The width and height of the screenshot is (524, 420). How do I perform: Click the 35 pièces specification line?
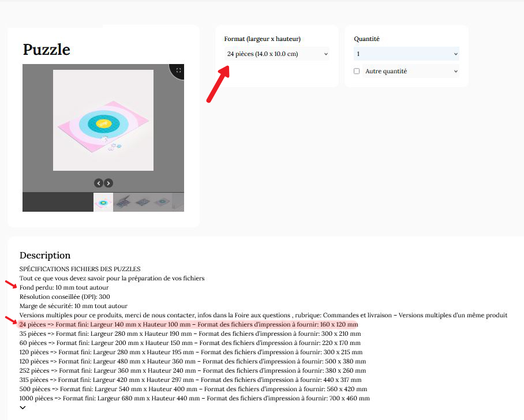coord(190,333)
